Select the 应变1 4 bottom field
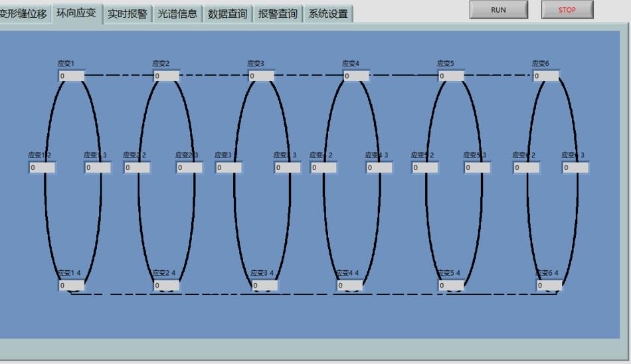 click(x=72, y=286)
